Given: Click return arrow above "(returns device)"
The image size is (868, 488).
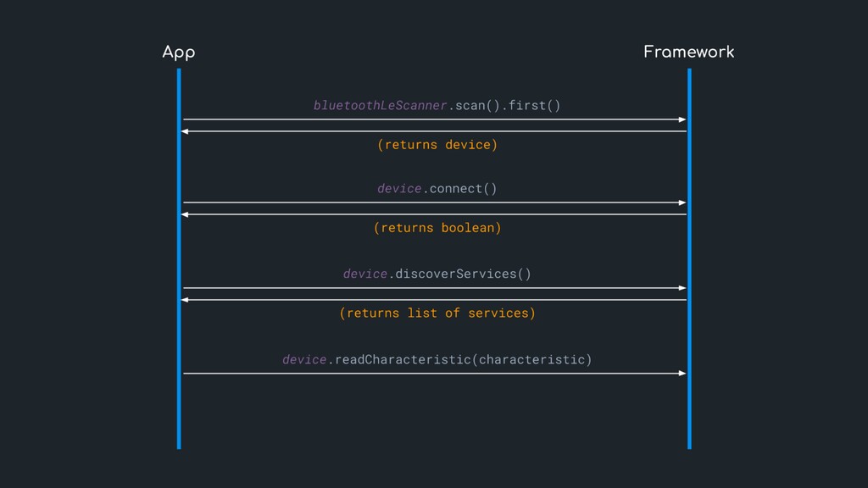Looking at the screenshot, I should coord(434,131).
